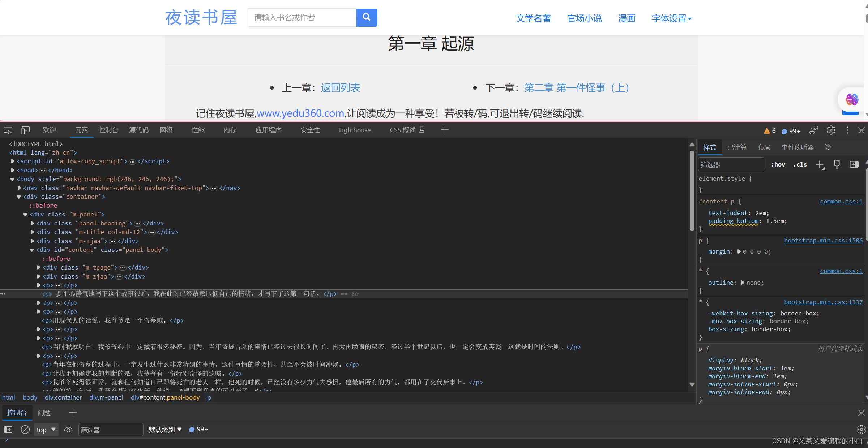Open the 字体设置 dropdown menu
This screenshot has width=868, height=448.
(671, 18)
